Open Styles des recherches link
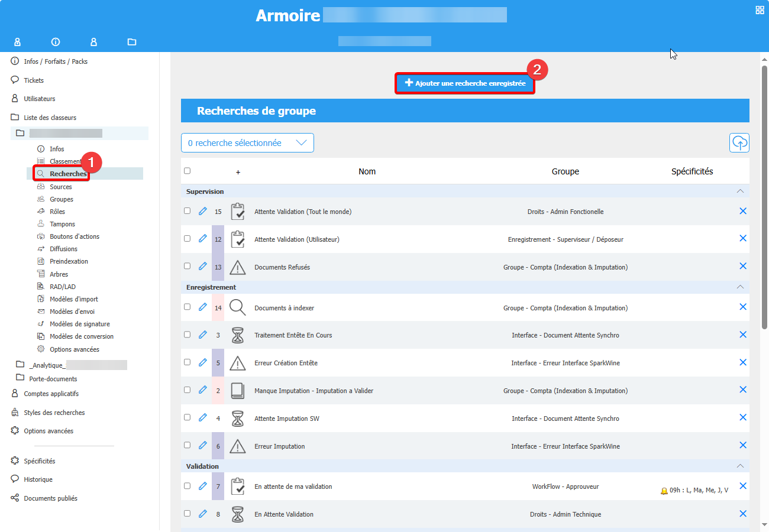 54,413
